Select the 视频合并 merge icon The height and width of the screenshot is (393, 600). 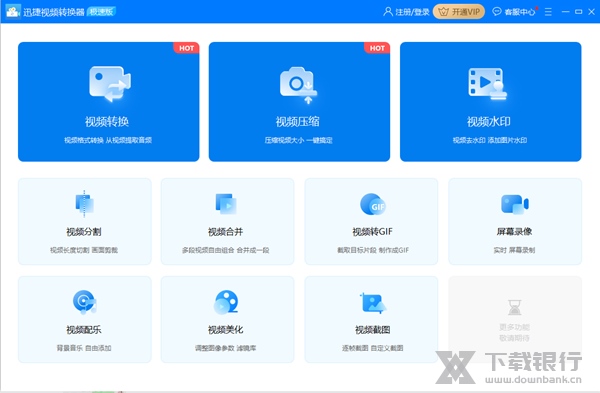[x=226, y=203]
